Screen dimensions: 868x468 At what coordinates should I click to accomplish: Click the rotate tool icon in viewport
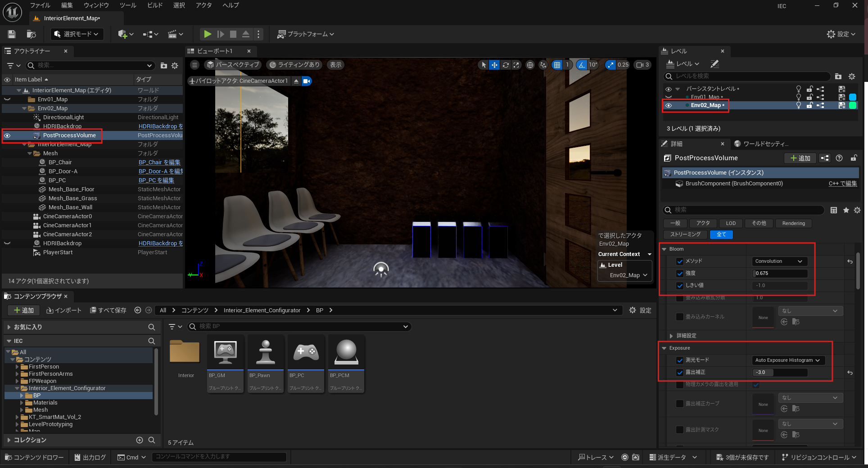(506, 65)
